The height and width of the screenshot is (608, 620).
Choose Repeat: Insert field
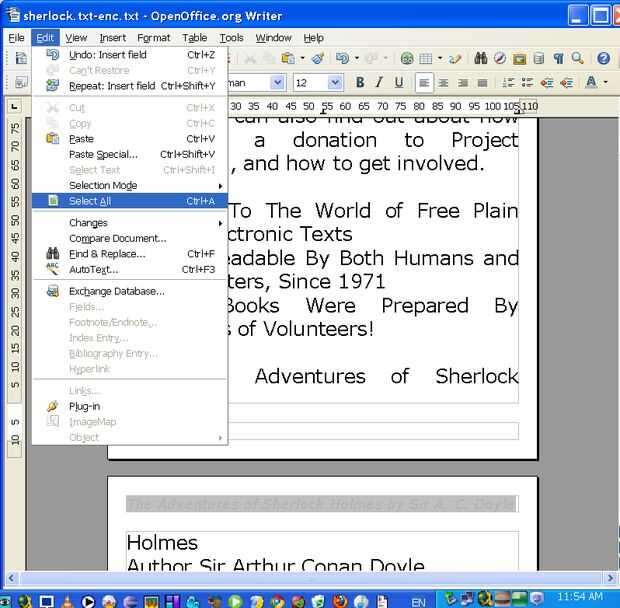[130, 86]
